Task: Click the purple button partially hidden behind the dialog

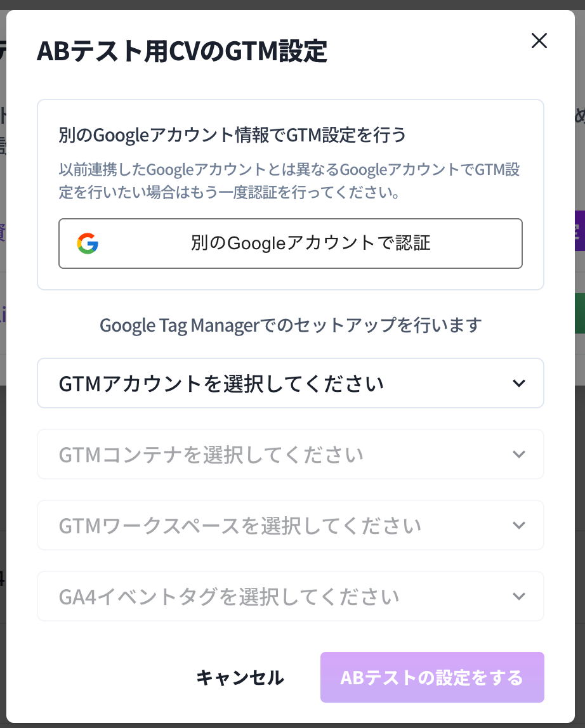Action: (581, 231)
